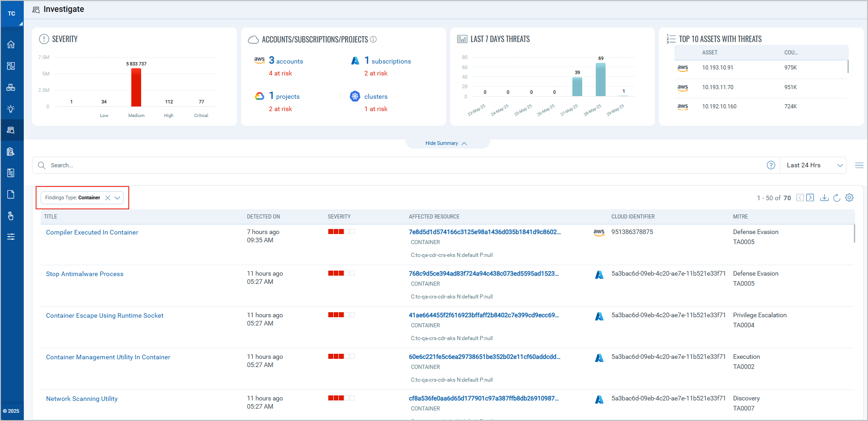Image resolution: width=868 pixels, height=421 pixels.
Task: Expand the Findings Type filter dropdown
Action: (x=117, y=198)
